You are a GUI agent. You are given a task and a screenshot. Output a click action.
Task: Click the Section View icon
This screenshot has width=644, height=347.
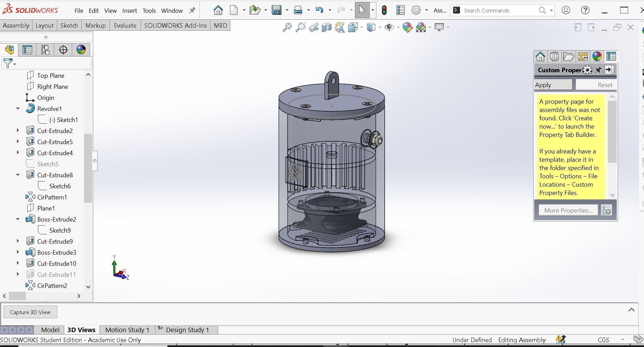point(326,27)
